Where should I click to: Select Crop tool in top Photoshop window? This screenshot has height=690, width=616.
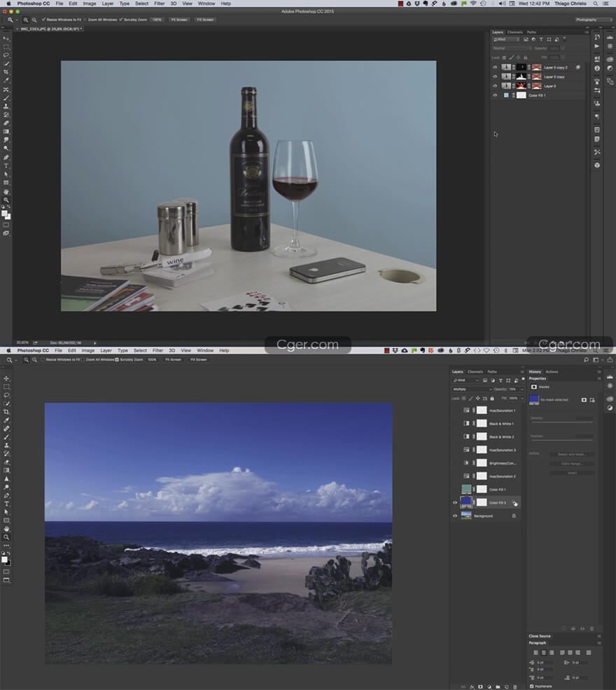tap(6, 72)
